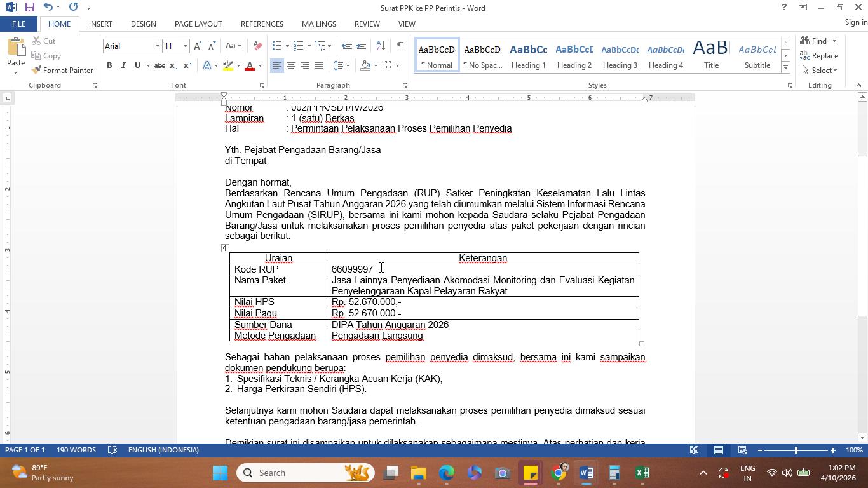
Task: Apply numbered list formatting
Action: [x=298, y=46]
